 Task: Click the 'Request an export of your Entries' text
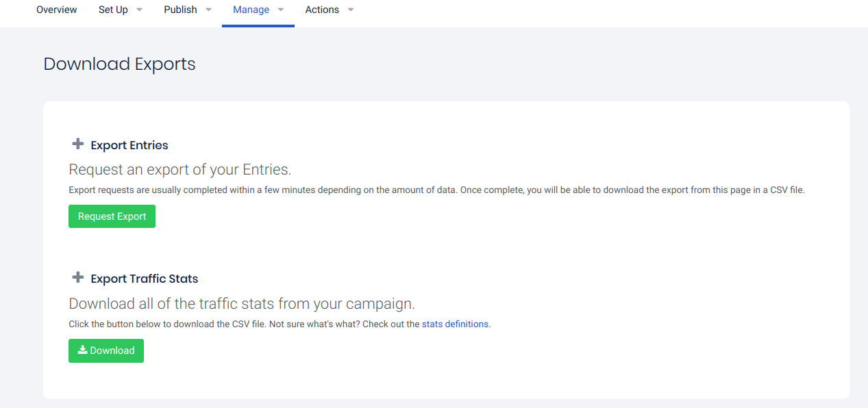click(180, 170)
